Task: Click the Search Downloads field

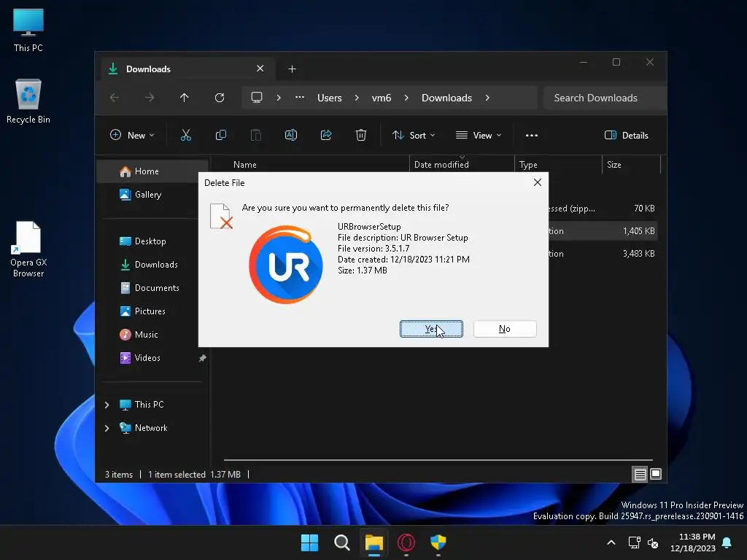Action: point(605,98)
